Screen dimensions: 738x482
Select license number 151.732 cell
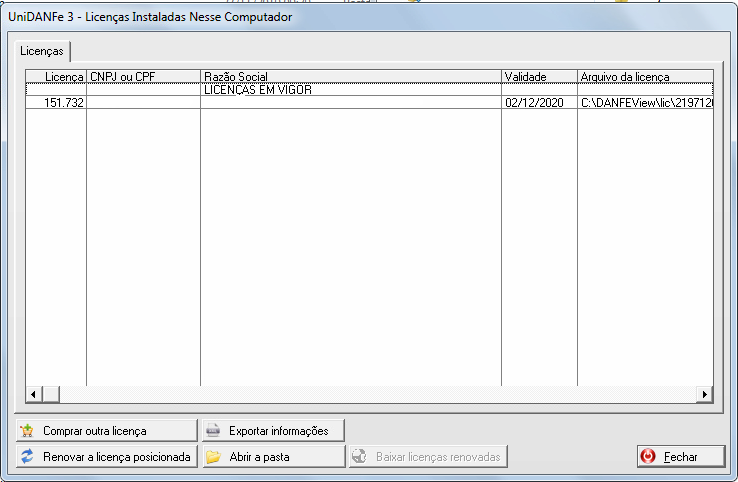[56, 103]
